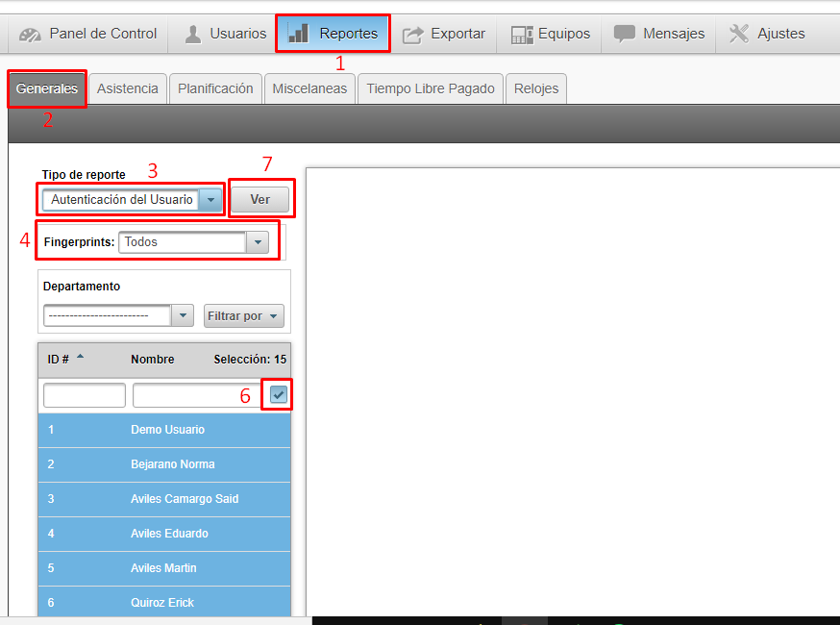Expand the Fingerprints dropdown
Image resolution: width=840 pixels, height=625 pixels.
[x=257, y=243]
